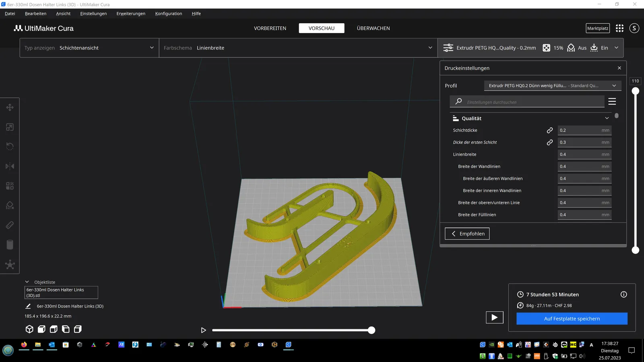Select the Scale tool in left toolbar
The width and height of the screenshot is (644, 362).
pos(10,127)
